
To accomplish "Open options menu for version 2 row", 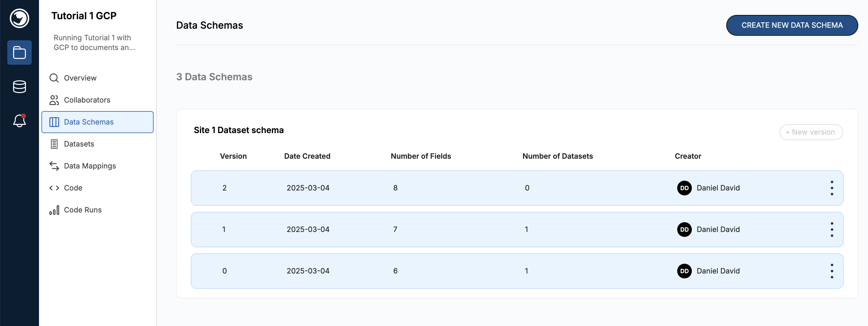I will [832, 188].
